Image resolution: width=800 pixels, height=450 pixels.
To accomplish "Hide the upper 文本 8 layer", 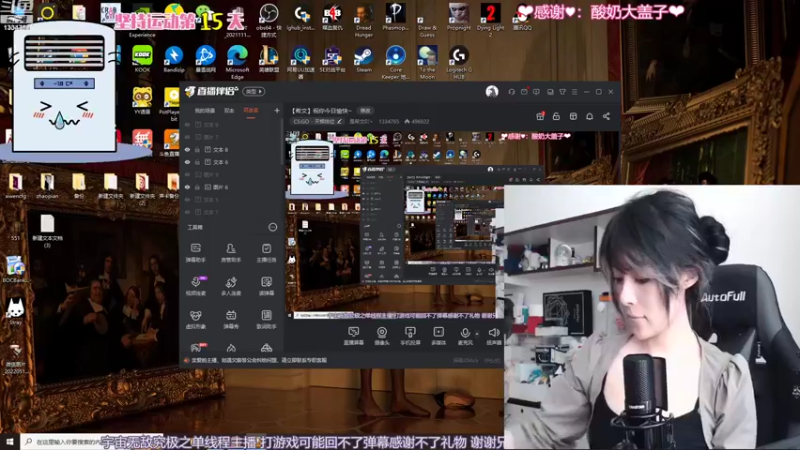I will point(187,149).
